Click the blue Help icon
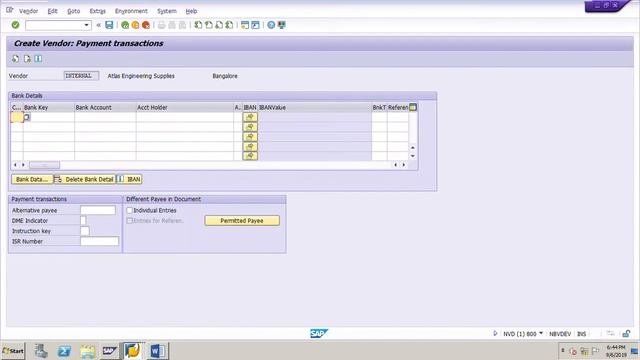The image size is (640, 360). (x=271, y=25)
